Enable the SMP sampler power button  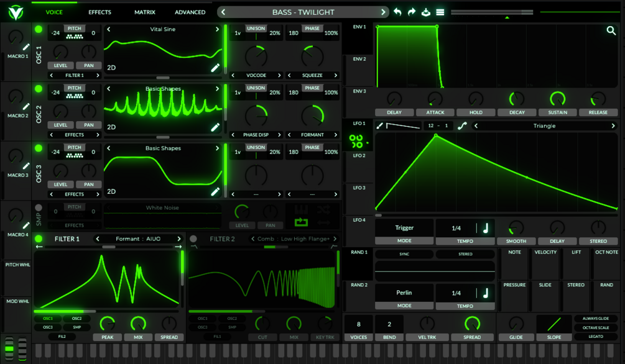pyautogui.click(x=39, y=207)
